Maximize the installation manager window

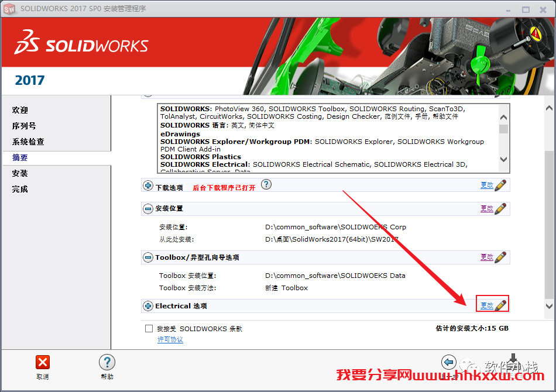[526, 9]
